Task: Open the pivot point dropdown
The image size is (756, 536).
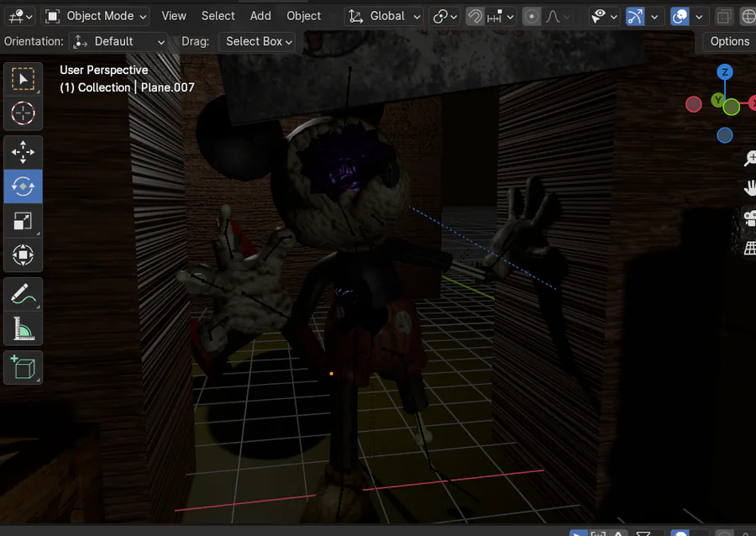Action: [444, 17]
